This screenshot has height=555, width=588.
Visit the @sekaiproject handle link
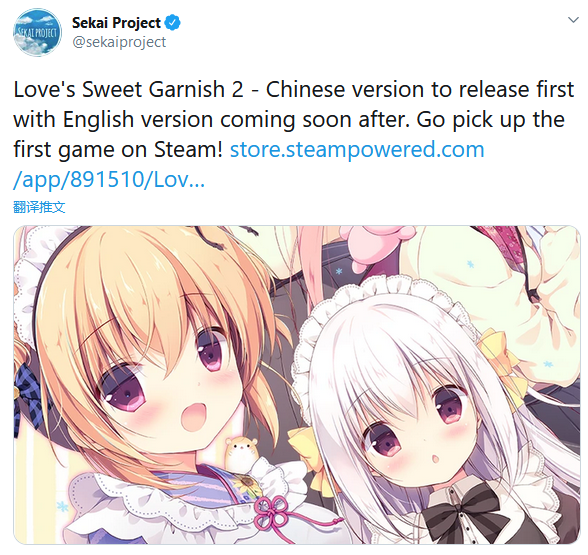[x=119, y=42]
